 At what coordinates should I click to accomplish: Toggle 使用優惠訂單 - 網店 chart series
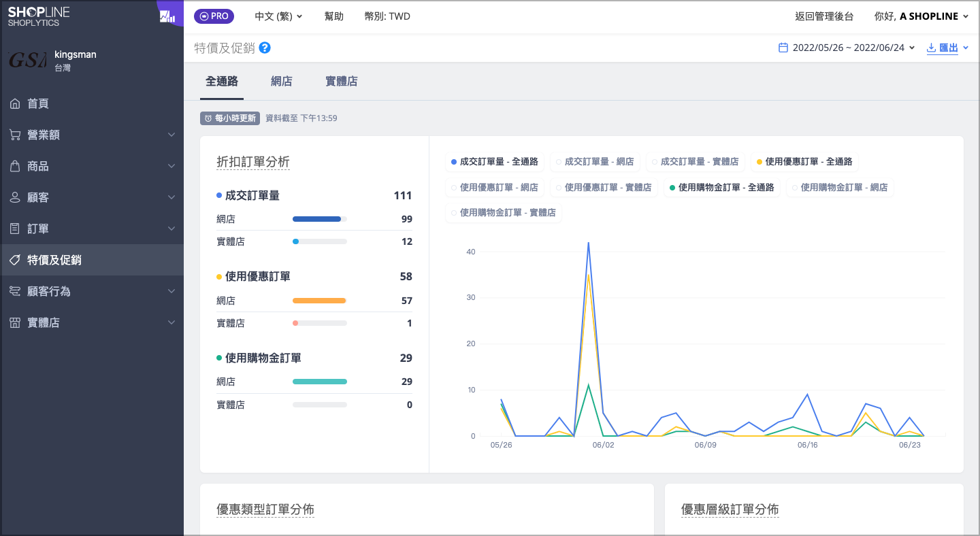point(495,187)
